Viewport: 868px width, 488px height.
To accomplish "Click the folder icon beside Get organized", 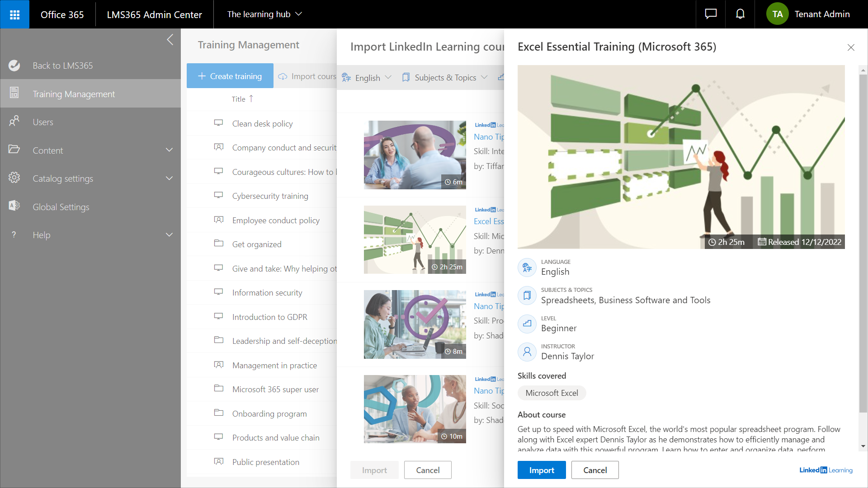I will [x=219, y=244].
